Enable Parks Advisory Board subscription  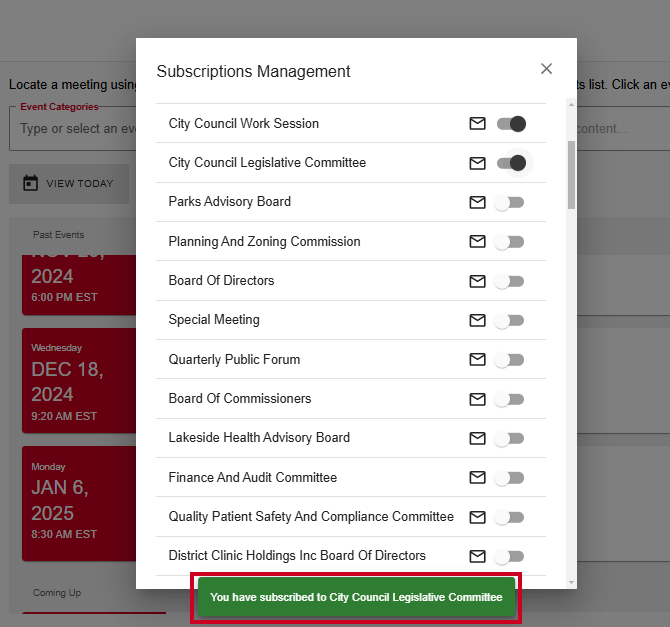point(509,203)
